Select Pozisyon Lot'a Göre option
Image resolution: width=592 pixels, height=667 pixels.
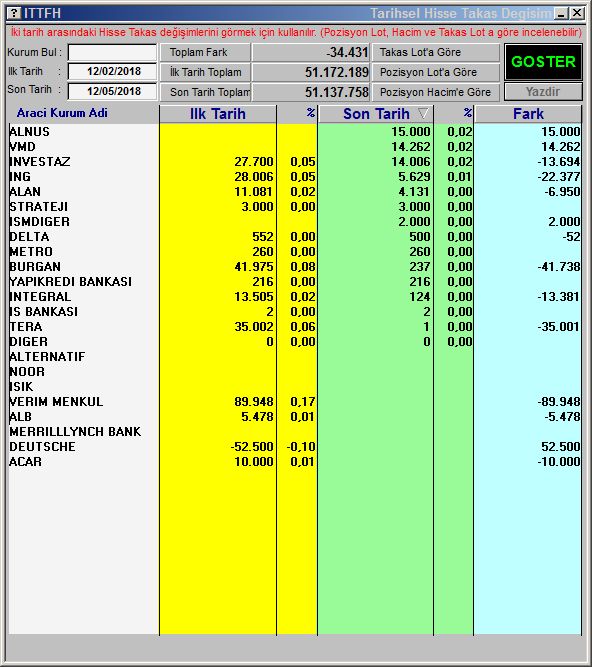[436, 72]
